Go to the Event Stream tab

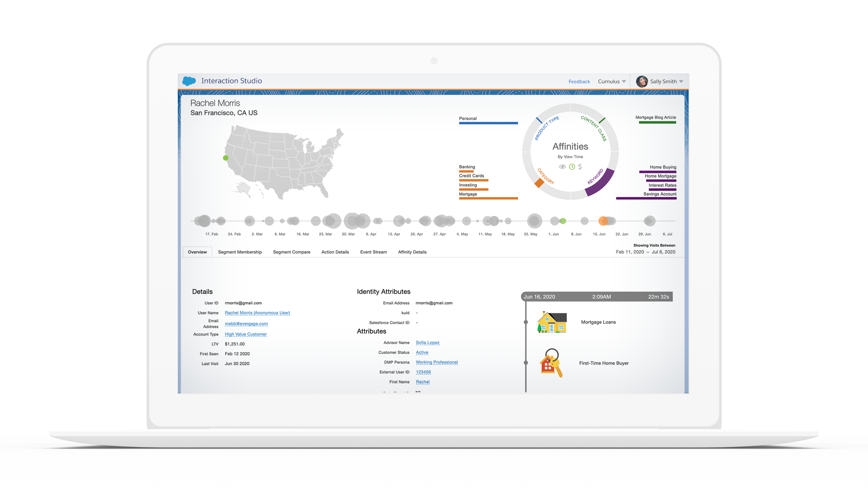373,252
